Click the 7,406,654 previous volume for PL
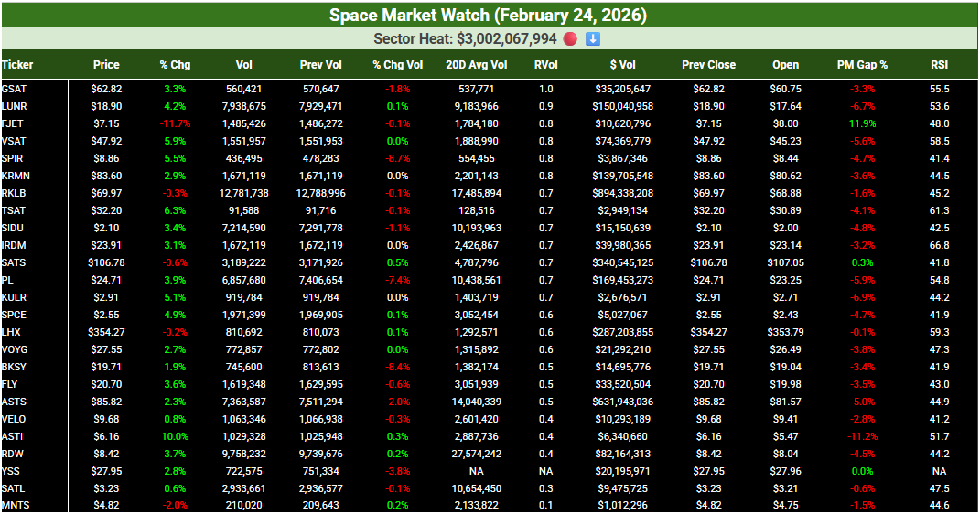Screen dimensions: 980x514 [x=320, y=281]
